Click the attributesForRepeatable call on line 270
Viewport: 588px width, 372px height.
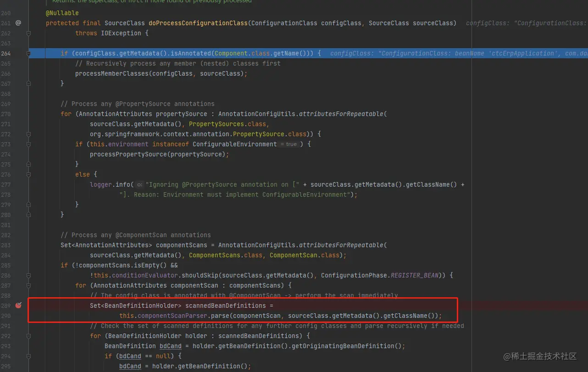341,114
